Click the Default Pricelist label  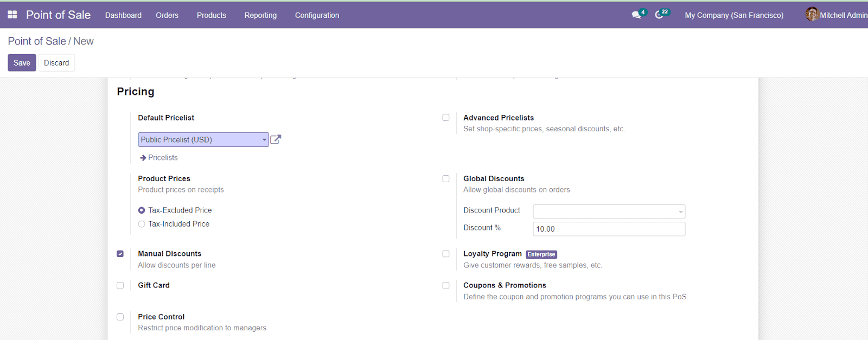point(166,118)
